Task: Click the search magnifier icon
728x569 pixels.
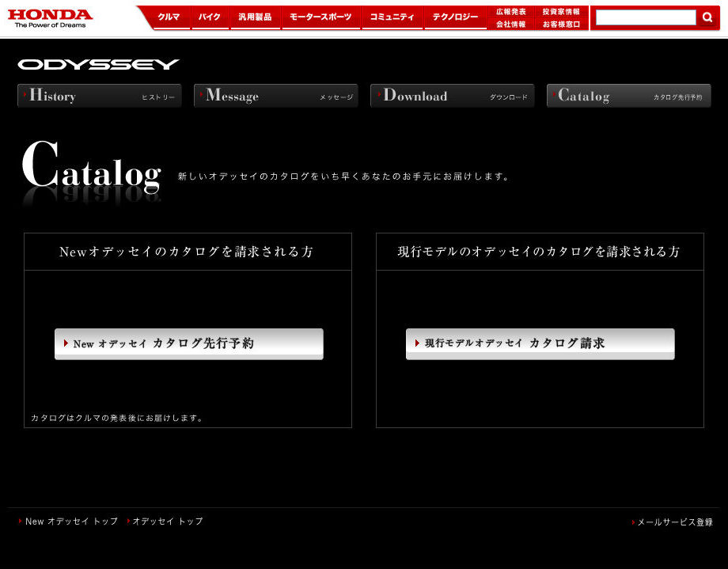Action: point(707,17)
